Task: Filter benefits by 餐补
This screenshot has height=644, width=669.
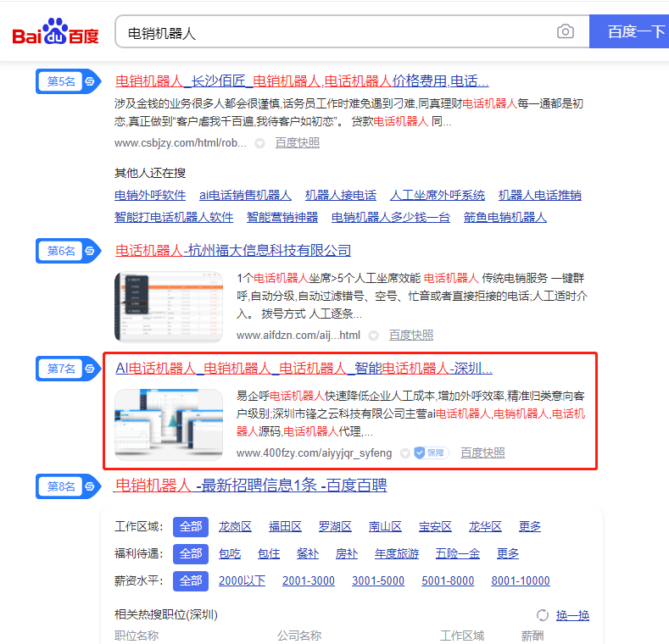Action: pyautogui.click(x=308, y=554)
